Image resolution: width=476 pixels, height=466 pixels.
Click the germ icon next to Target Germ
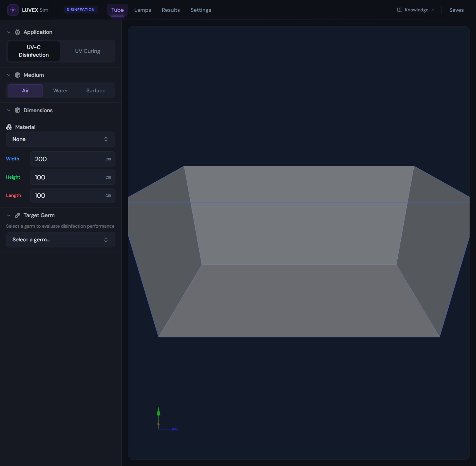pos(17,215)
